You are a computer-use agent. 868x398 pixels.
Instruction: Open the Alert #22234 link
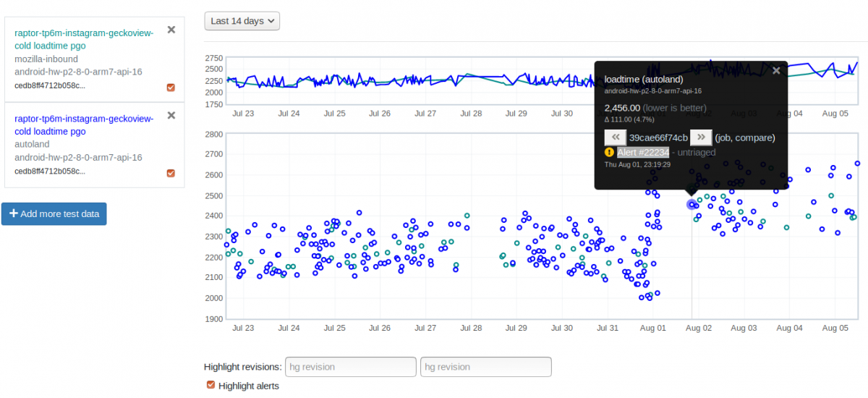643,153
